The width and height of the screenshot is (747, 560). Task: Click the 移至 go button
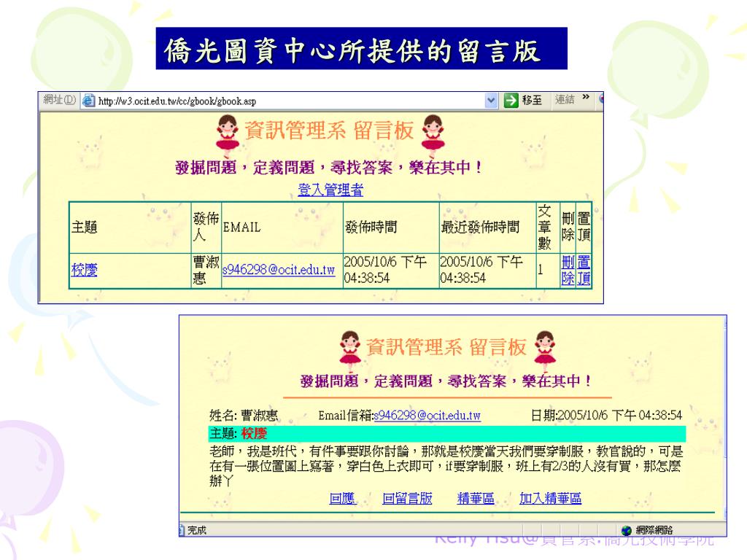[x=524, y=100]
